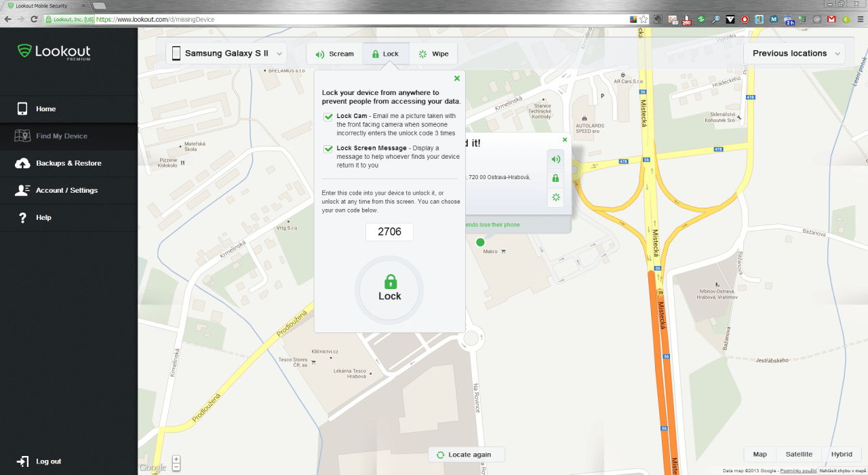Open the Chrome menu button
This screenshot has width=868, height=475.
point(861,20)
